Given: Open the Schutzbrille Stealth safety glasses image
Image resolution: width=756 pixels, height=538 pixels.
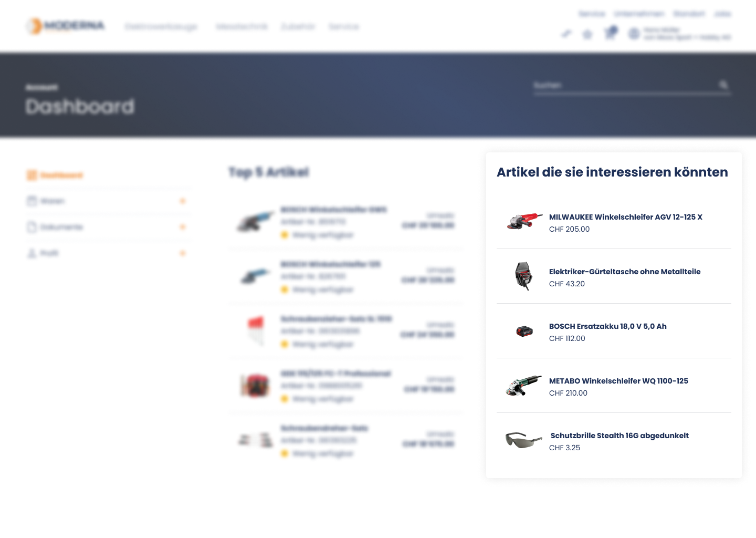Looking at the screenshot, I should click(523, 440).
